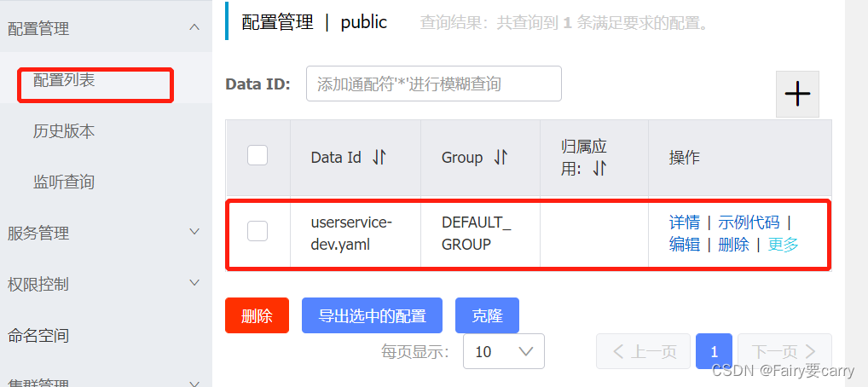Open 示例代码 link in the row
Viewport: 868px width, 387px height.
749,222
